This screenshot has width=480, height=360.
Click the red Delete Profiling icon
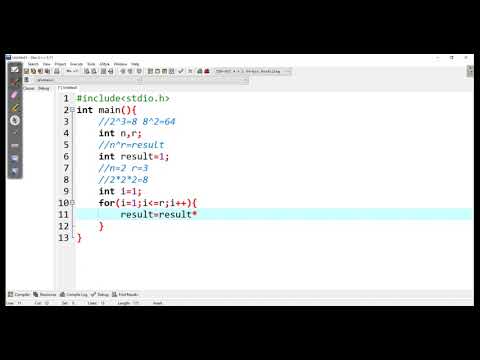pyautogui.click(x=207, y=71)
